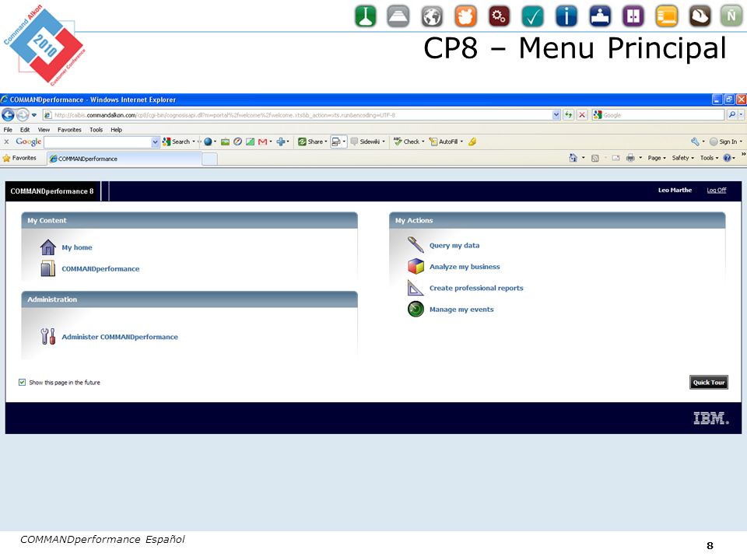The width and height of the screenshot is (747, 560).
Task: Uncheck Show this page in the future
Action: 22,382
